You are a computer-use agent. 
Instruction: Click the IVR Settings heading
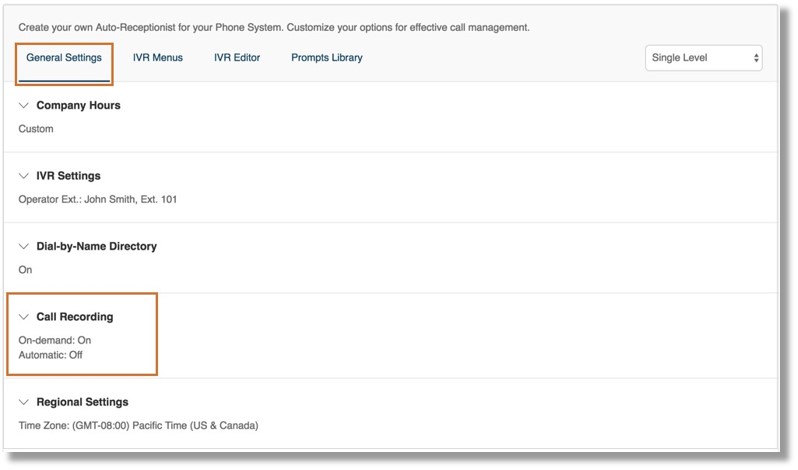(68, 176)
